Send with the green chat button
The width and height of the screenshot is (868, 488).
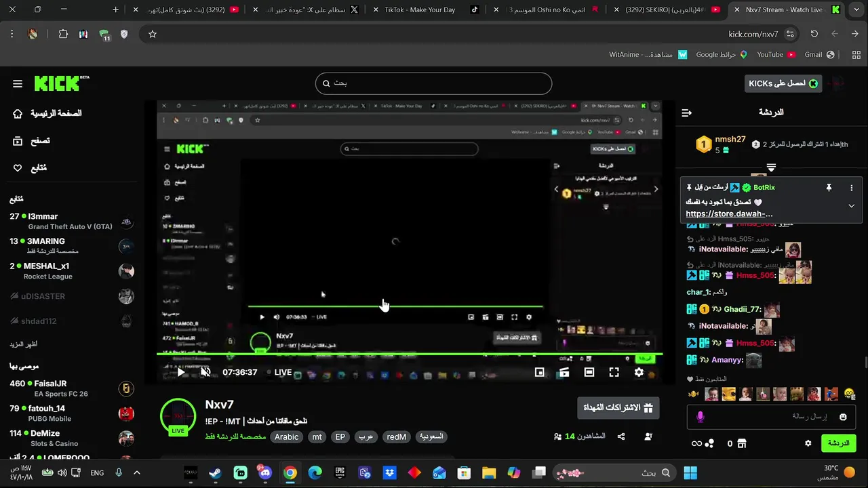[838, 443]
